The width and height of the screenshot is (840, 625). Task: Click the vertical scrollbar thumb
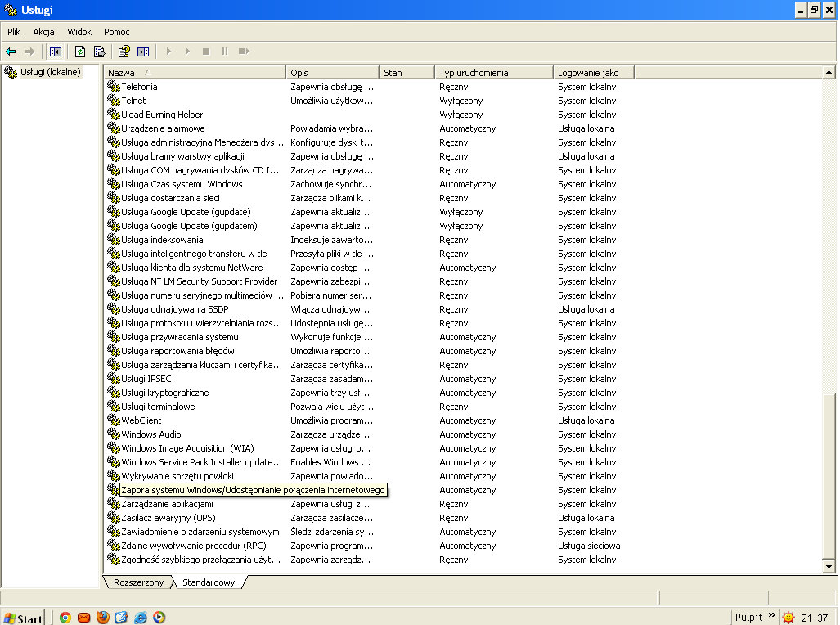click(829, 477)
